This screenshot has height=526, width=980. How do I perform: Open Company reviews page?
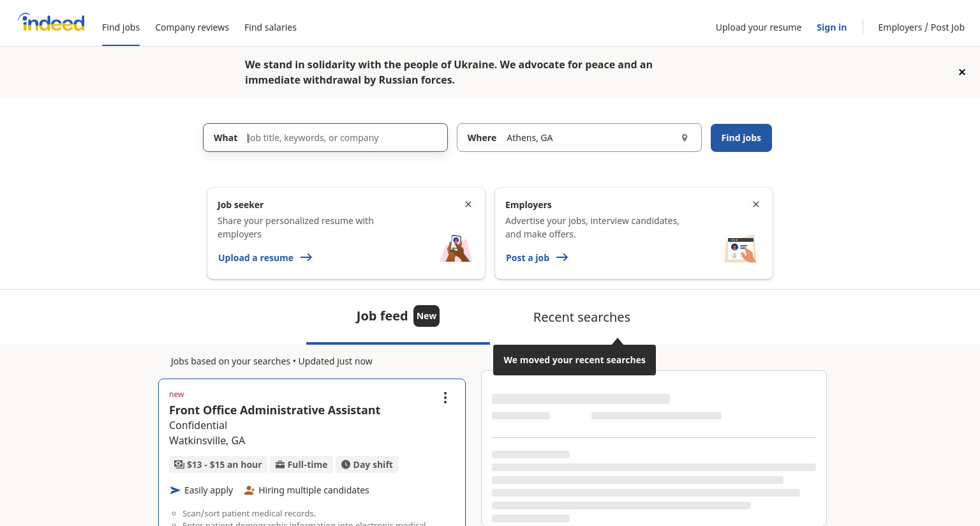[x=192, y=27]
